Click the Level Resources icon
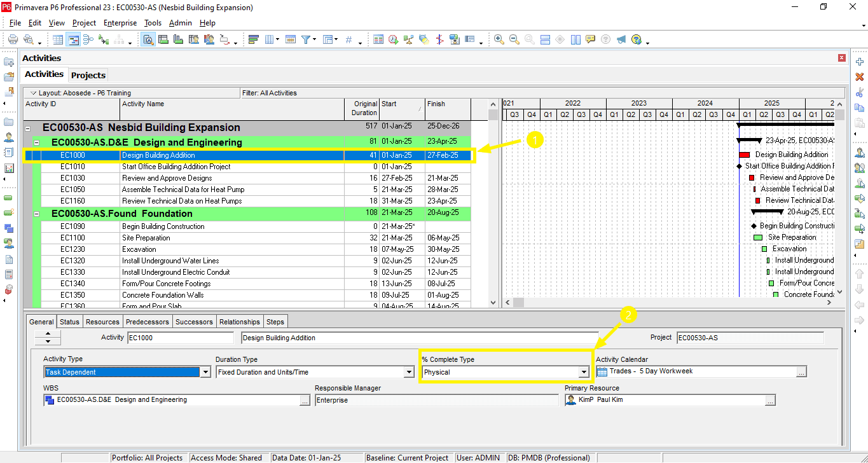The height and width of the screenshot is (463, 868). click(409, 39)
